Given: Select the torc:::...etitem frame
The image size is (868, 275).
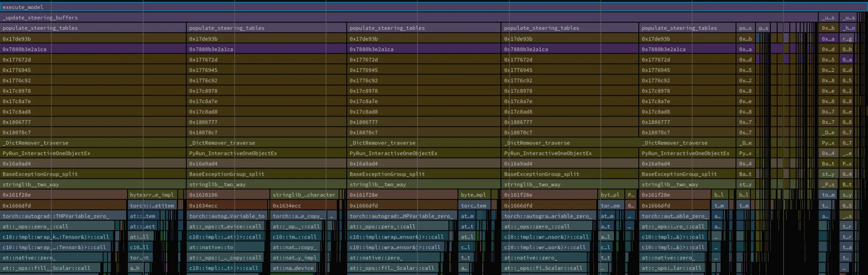Looking at the screenshot, I should pos(152,206).
